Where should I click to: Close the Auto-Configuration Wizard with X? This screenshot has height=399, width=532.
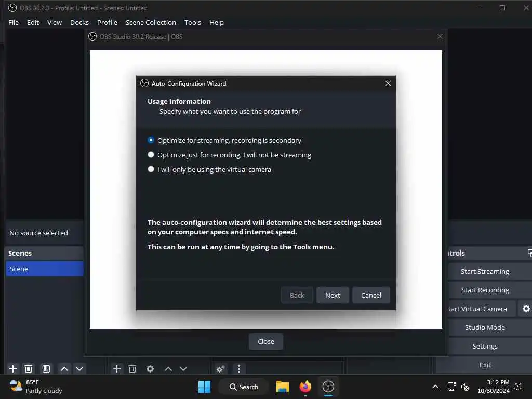(x=388, y=83)
